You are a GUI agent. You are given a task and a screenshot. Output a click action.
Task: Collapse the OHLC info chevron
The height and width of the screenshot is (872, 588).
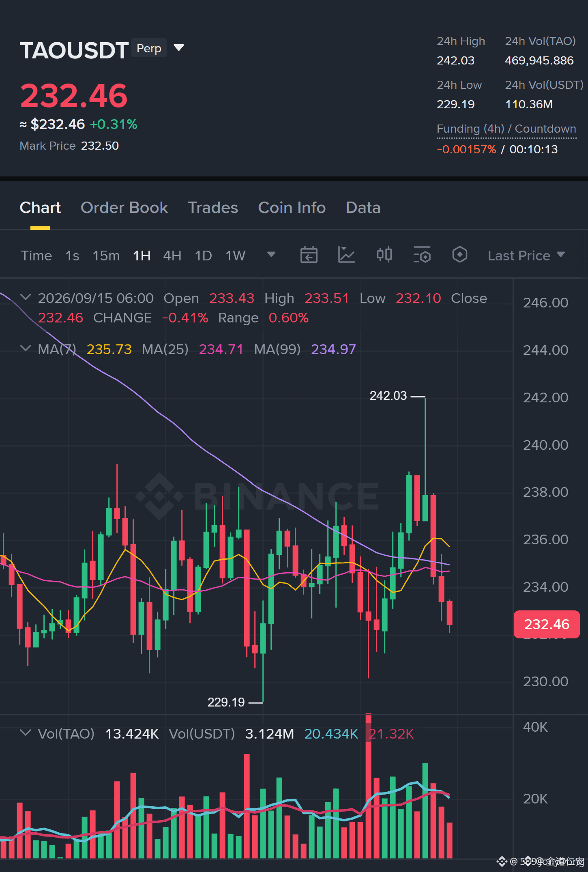point(26,297)
